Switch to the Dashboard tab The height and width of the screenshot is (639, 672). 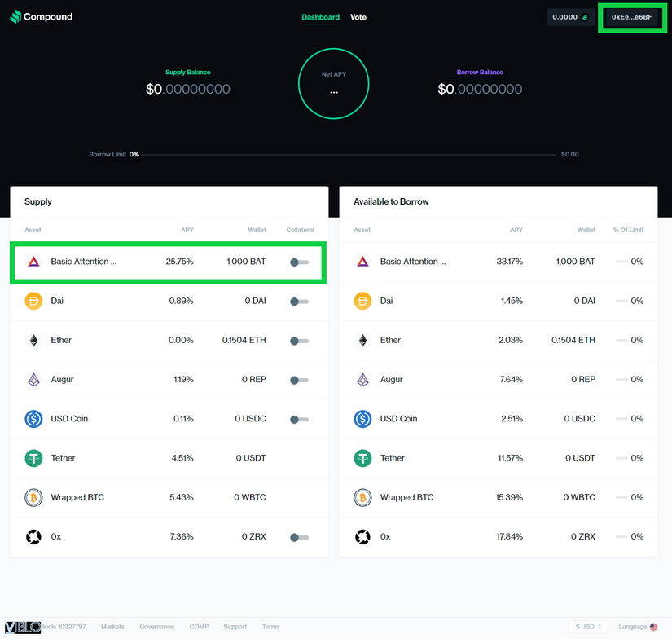[321, 17]
